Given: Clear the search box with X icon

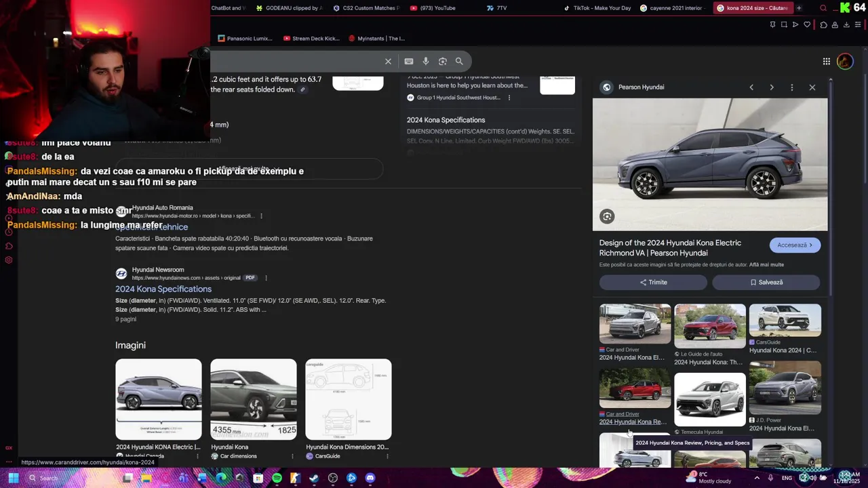Looking at the screenshot, I should (x=388, y=61).
